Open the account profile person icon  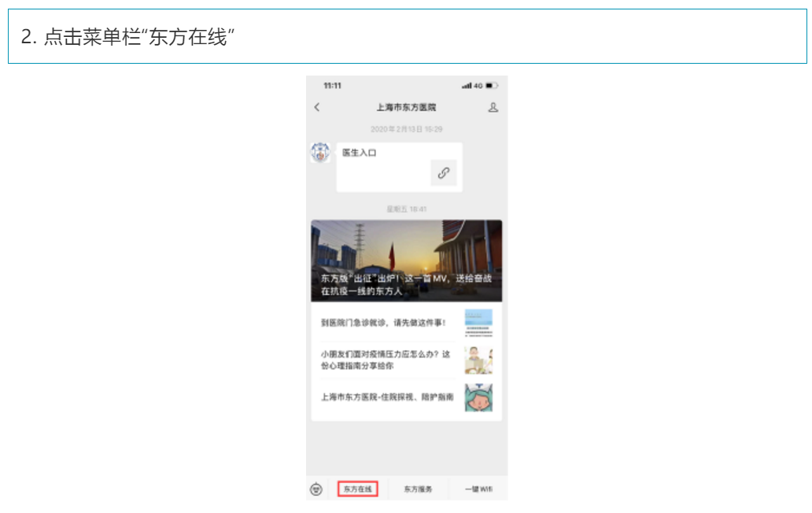click(x=493, y=107)
